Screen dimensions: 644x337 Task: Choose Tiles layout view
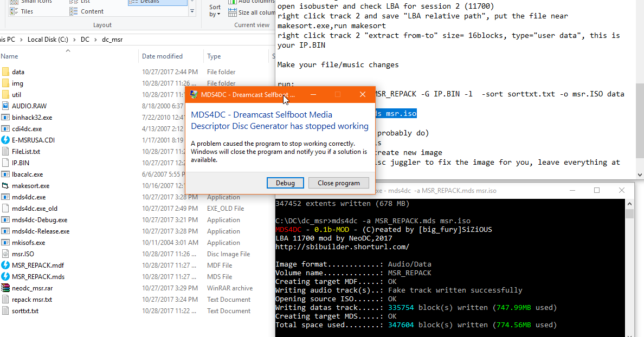tap(22, 11)
